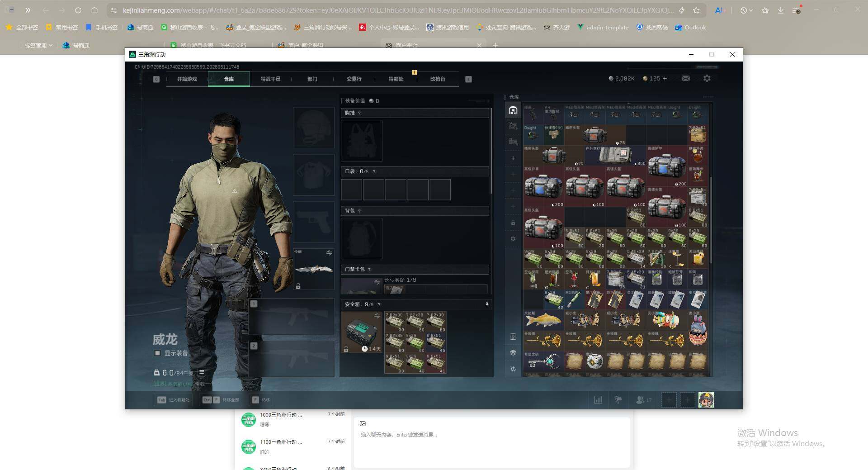Viewport: 868px width, 470px height.
Task: Click the player avatar in the bottom bar
Action: click(x=706, y=400)
